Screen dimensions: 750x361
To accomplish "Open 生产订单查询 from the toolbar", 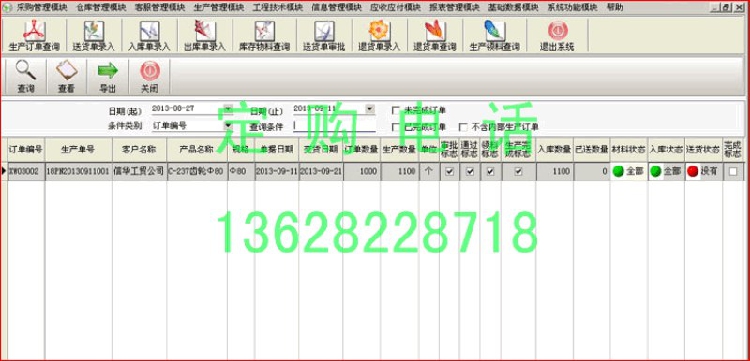I will click(x=34, y=36).
